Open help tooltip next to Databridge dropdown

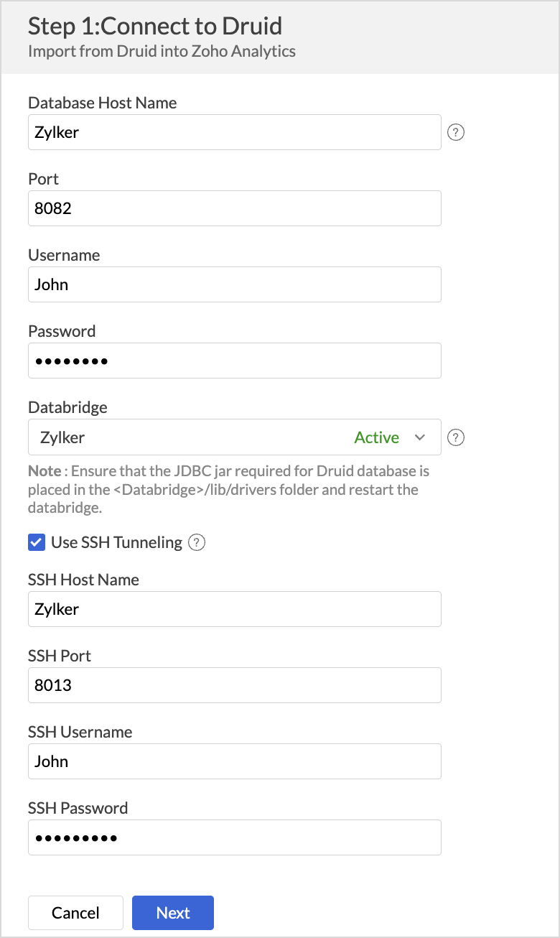click(x=456, y=437)
